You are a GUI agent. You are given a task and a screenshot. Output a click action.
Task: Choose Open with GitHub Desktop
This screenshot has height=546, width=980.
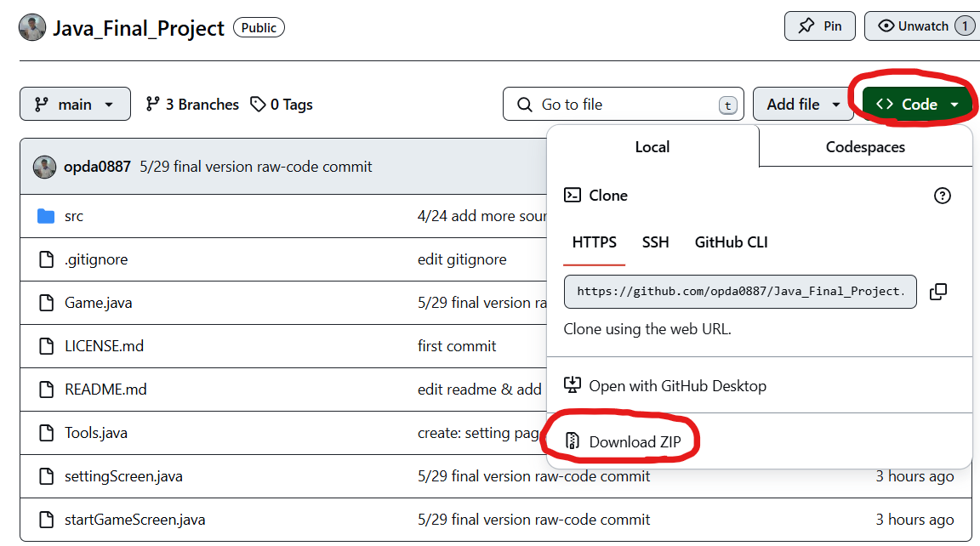pyautogui.click(x=665, y=386)
